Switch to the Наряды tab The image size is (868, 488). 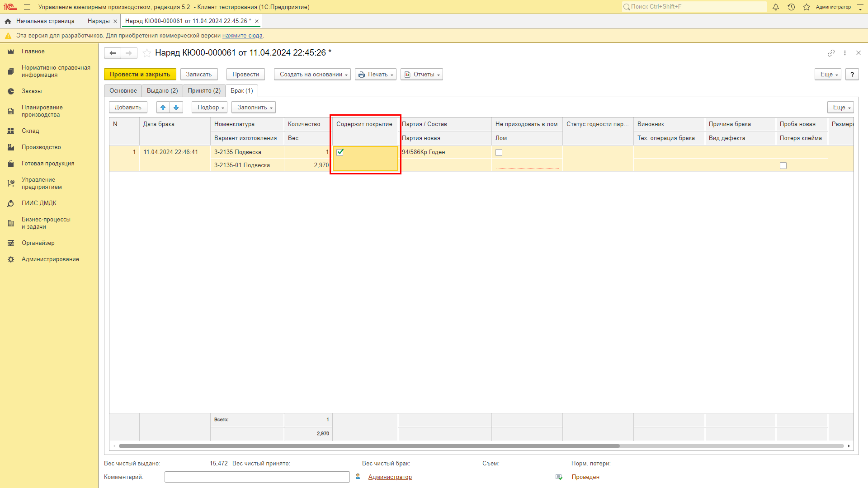pyautogui.click(x=99, y=21)
